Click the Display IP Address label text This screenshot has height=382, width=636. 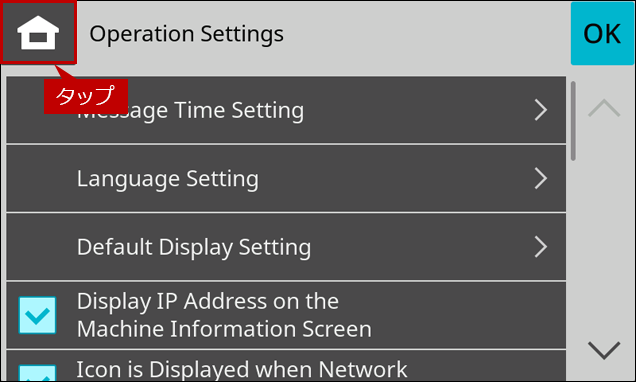coord(224,315)
